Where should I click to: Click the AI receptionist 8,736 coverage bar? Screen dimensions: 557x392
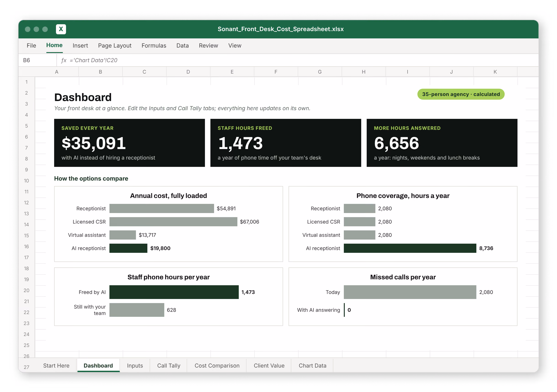click(x=410, y=248)
